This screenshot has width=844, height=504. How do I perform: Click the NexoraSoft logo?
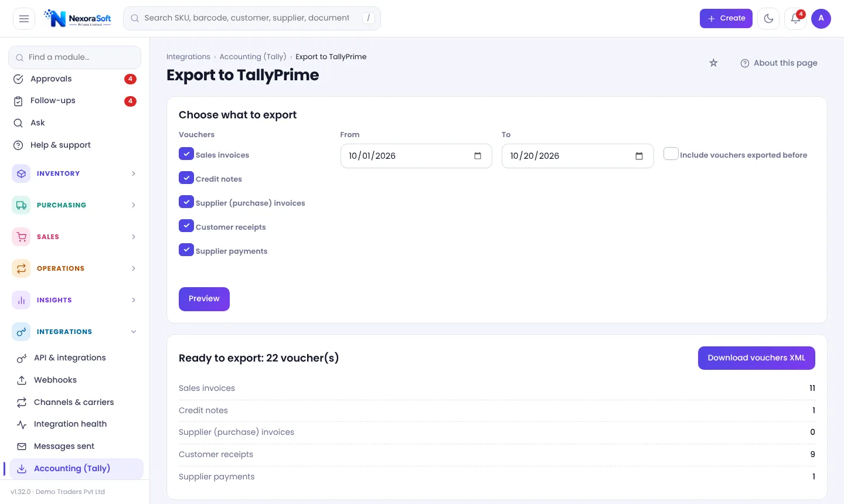coord(77,19)
